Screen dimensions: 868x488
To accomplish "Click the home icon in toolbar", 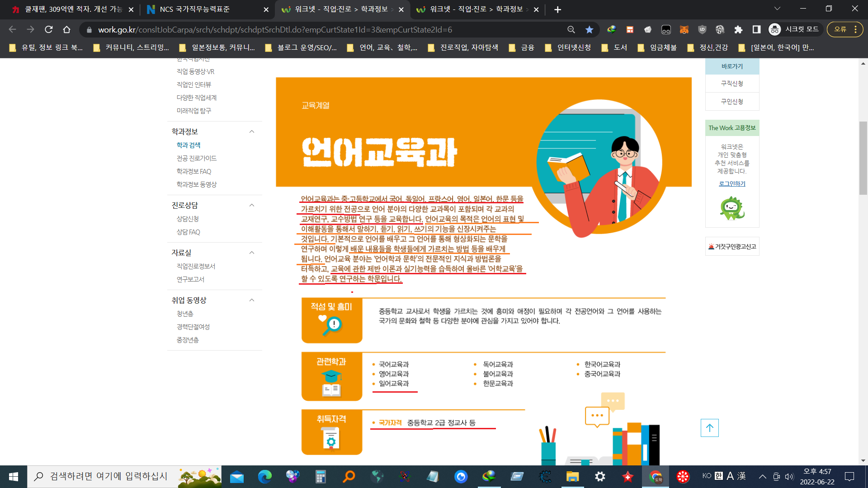I will pyautogui.click(x=66, y=30).
